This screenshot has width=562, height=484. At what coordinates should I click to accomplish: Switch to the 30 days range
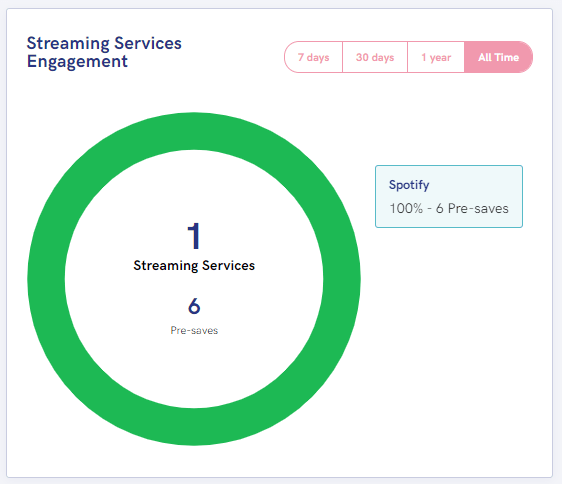(x=375, y=57)
